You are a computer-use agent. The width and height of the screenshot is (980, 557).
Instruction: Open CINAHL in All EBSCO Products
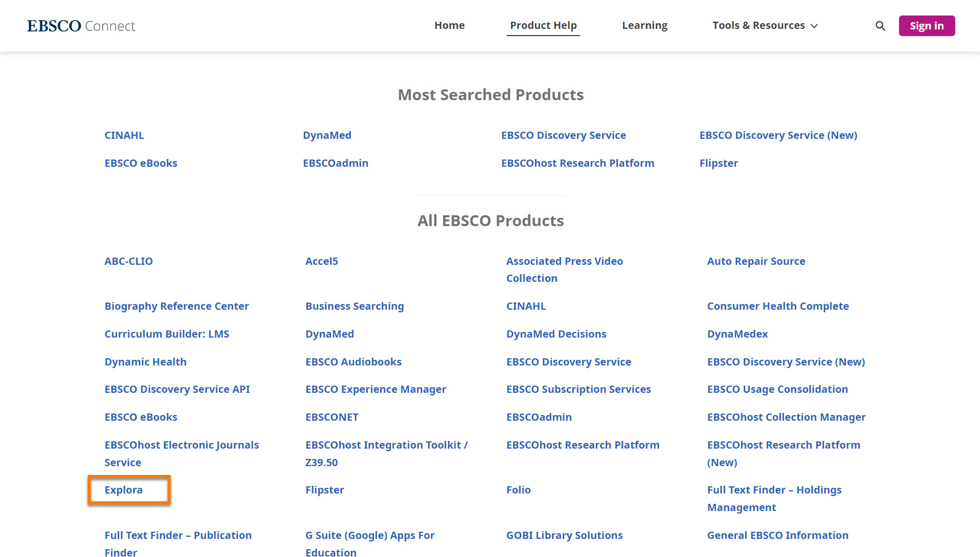[526, 306]
